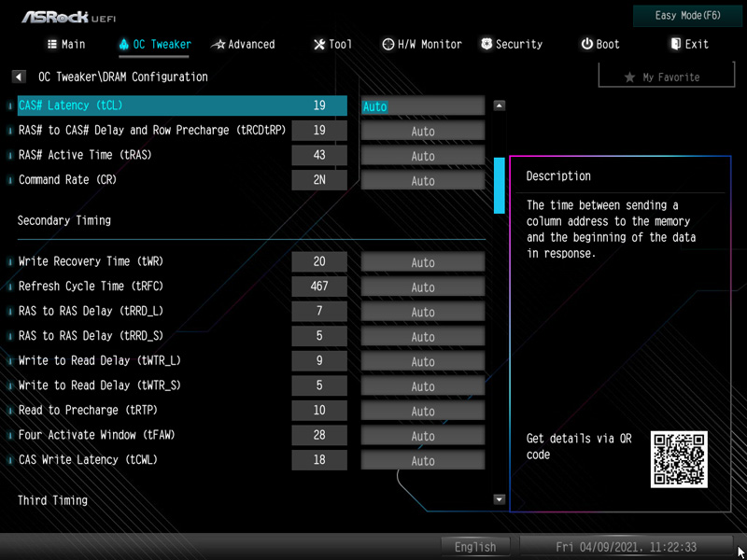Screen dimensions: 747x560
Task: Open the Auto setting for tWTR_L
Action: coord(423,361)
